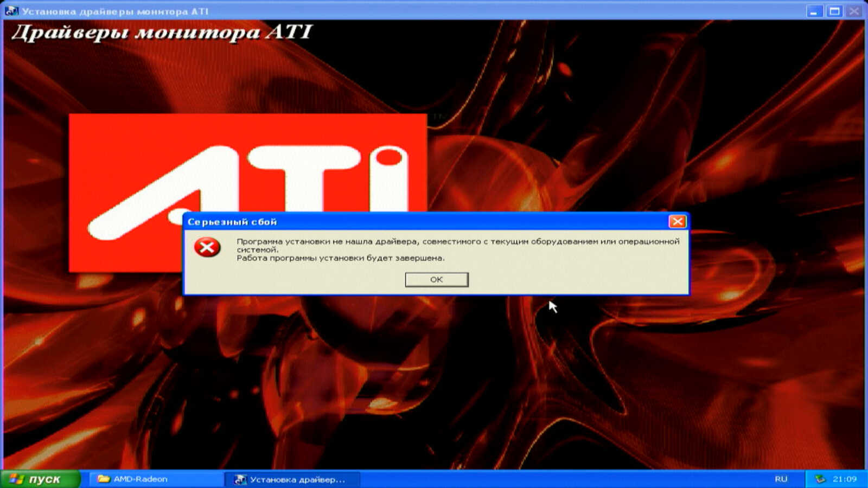The image size is (868, 488).
Task: Click "Драйверы монитора ATI" heading
Action: pos(162,33)
